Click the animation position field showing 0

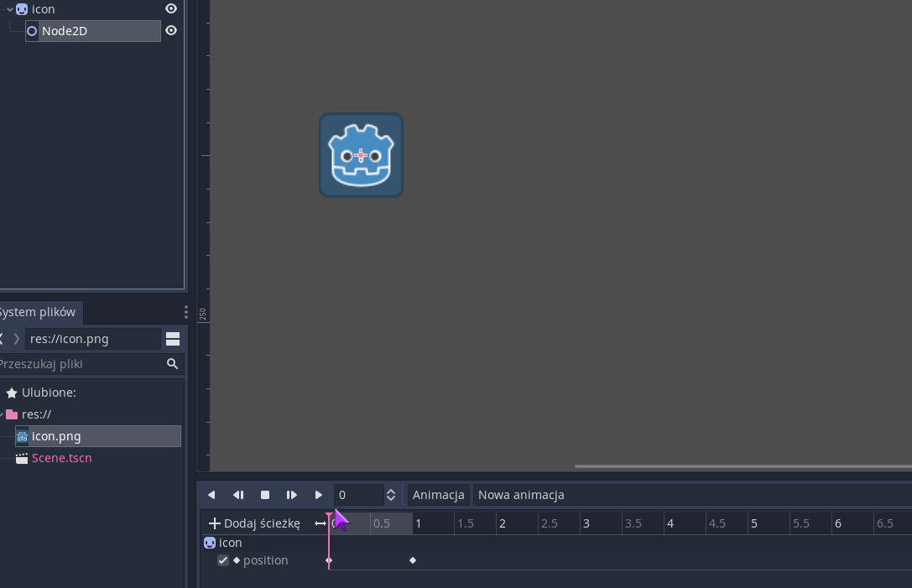tap(358, 495)
